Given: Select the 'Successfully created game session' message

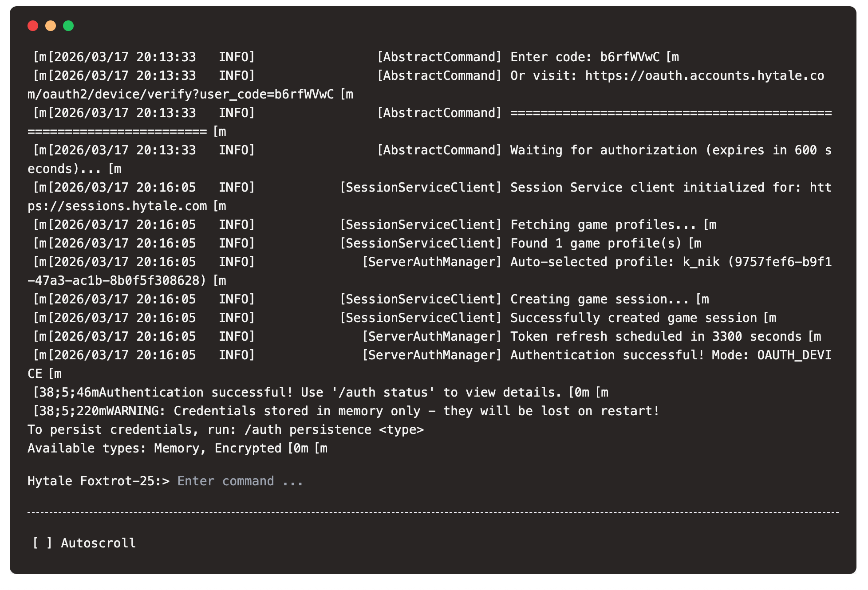Looking at the screenshot, I should [633, 318].
